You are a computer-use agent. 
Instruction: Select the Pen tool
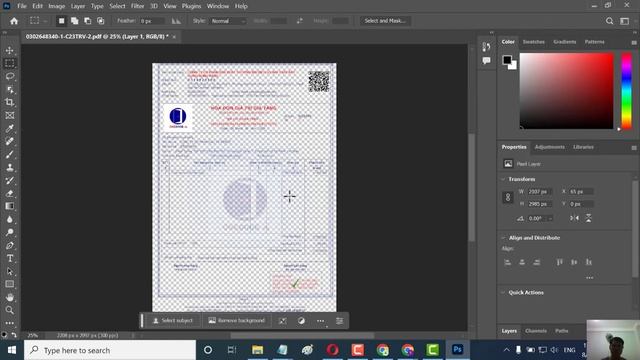[x=10, y=245]
